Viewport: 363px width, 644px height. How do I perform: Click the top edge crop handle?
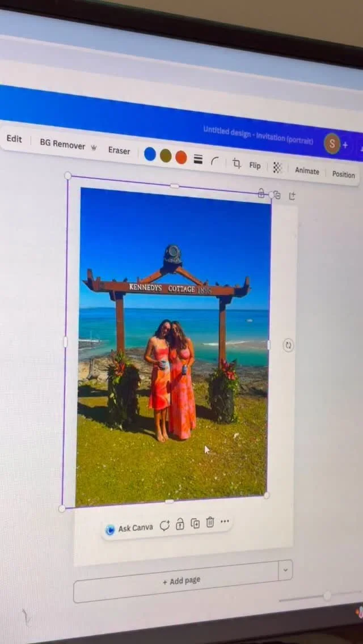174,186
